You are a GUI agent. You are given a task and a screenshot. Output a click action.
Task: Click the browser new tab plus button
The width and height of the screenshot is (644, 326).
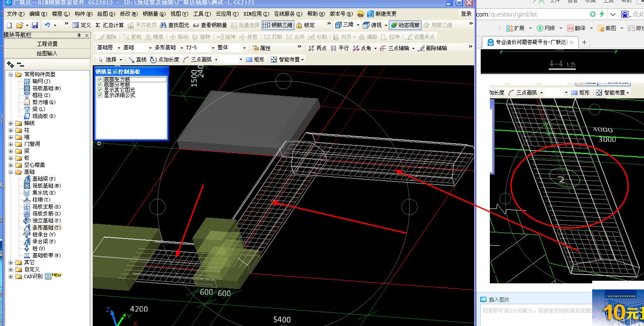click(x=584, y=42)
